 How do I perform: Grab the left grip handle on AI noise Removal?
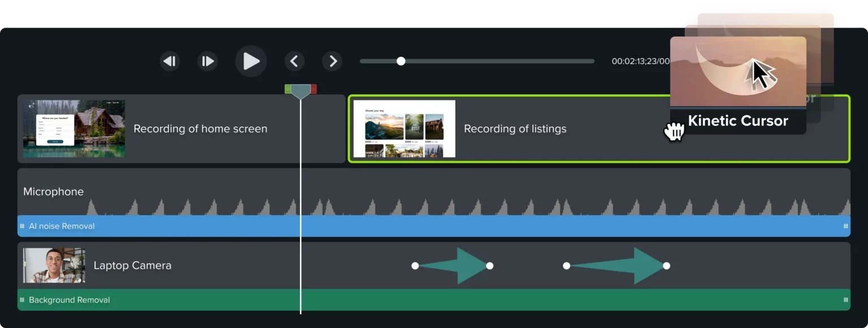tap(23, 226)
